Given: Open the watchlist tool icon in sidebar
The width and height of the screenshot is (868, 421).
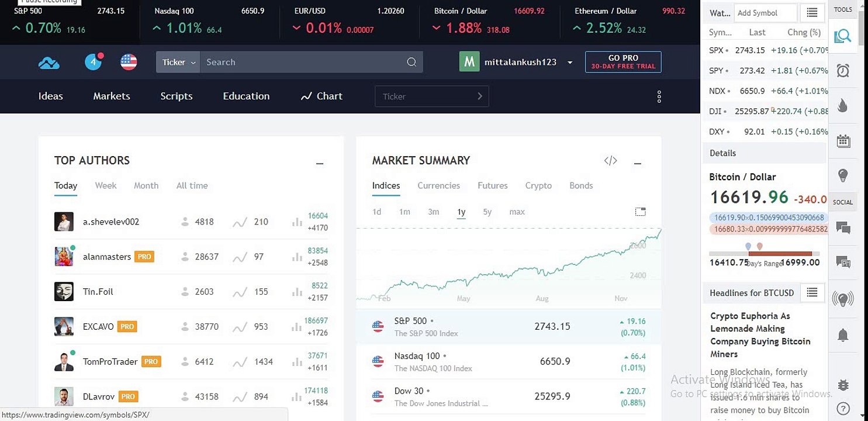Looking at the screenshot, I should [843, 36].
